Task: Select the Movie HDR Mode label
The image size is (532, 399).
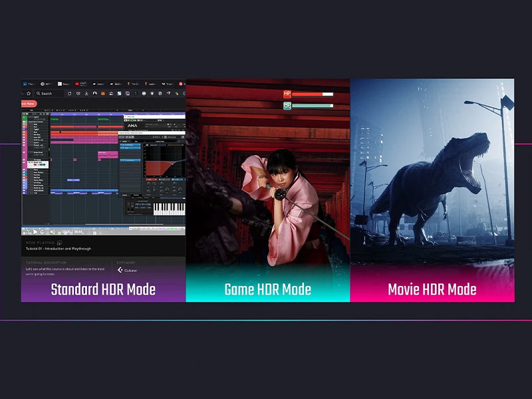Action: coord(432,289)
